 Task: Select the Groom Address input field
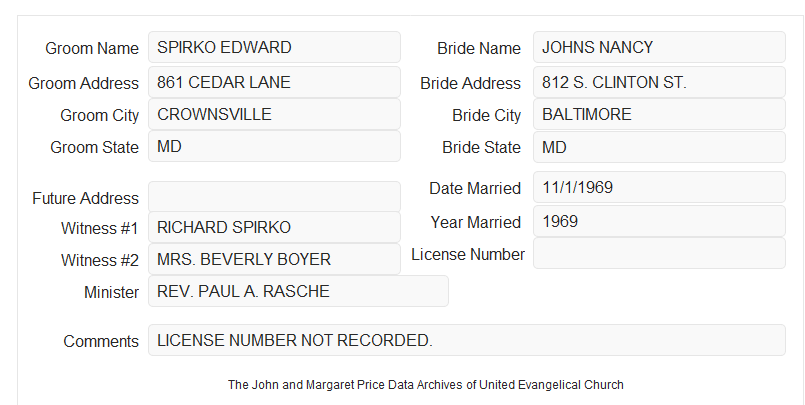coord(274,82)
